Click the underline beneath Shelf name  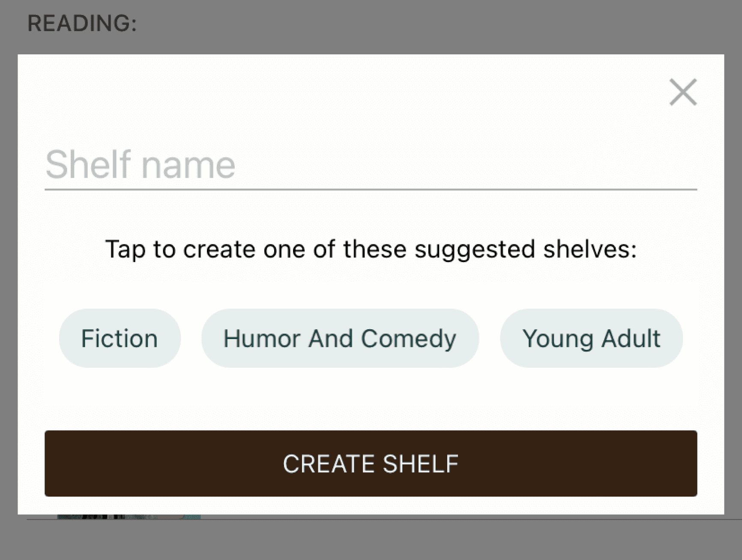(x=371, y=189)
